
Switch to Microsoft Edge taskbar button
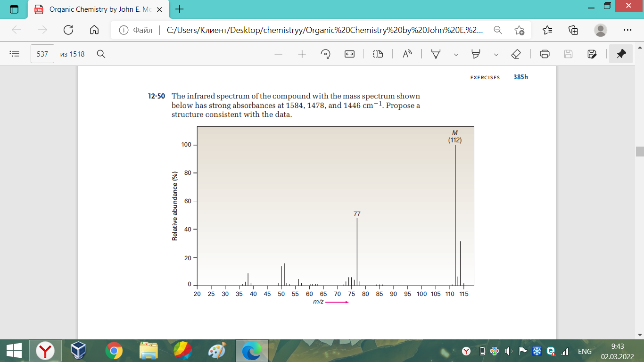(252, 351)
